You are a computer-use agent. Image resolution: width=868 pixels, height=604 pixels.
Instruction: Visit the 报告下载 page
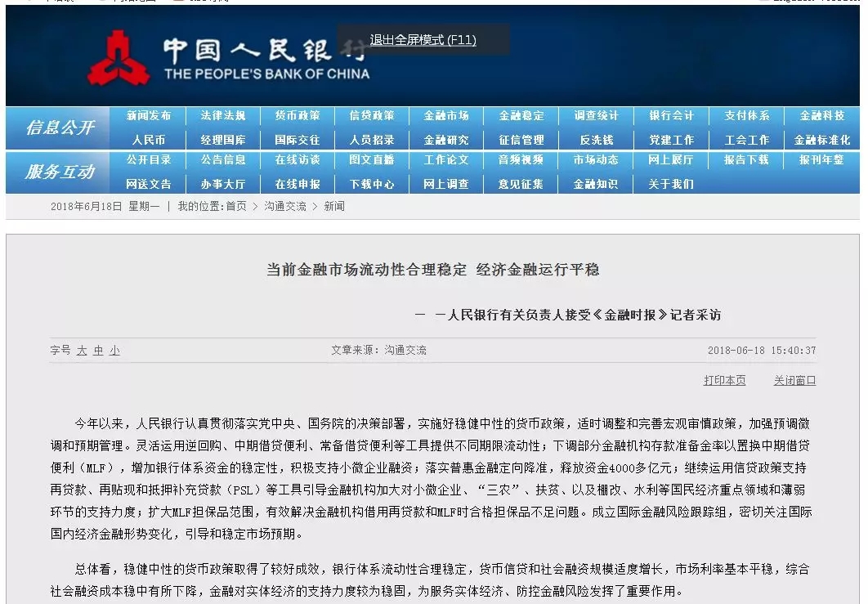(x=747, y=160)
